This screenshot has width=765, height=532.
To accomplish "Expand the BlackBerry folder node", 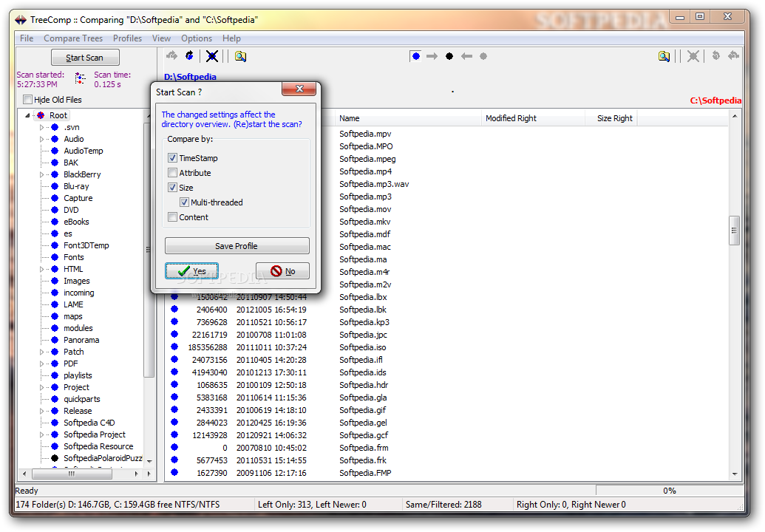I will 41,174.
